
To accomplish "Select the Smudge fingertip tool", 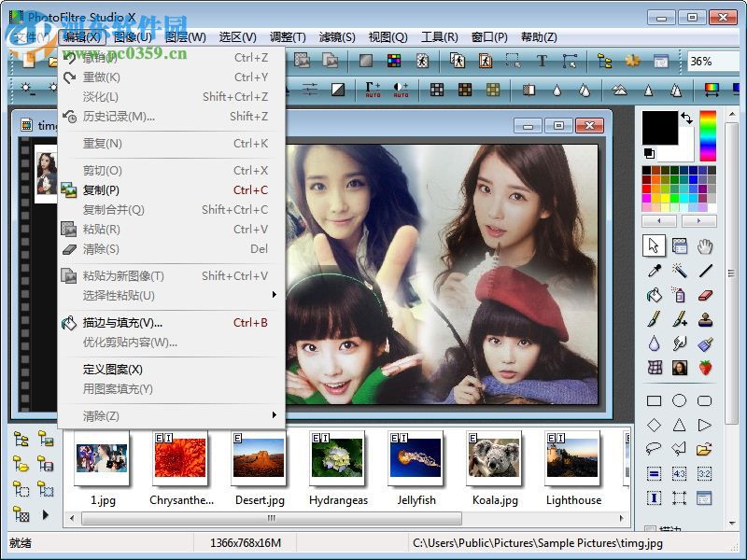I will pos(679,343).
